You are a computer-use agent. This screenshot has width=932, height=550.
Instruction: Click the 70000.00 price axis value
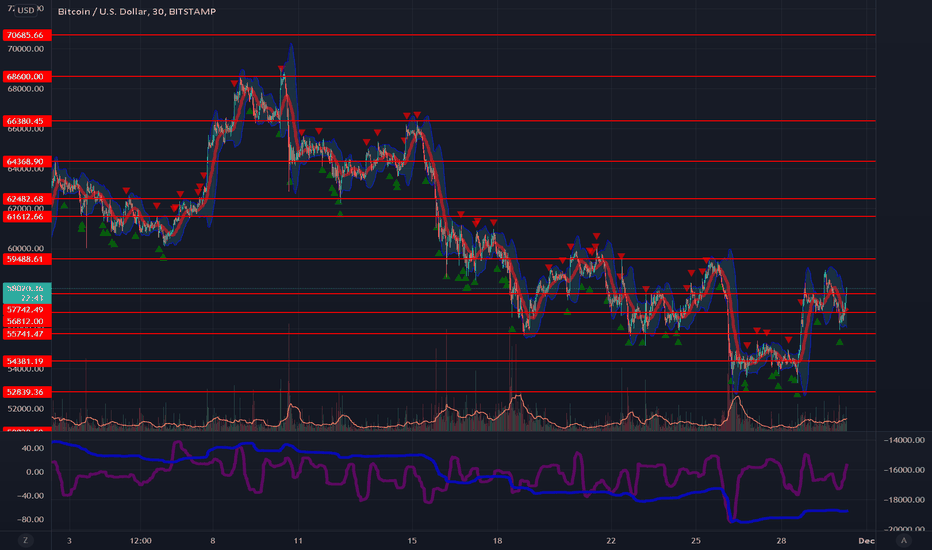[x=26, y=49]
